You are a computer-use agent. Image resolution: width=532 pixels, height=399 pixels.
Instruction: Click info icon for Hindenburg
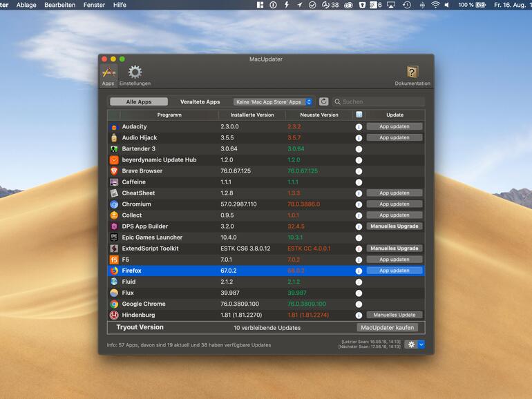[x=359, y=315]
